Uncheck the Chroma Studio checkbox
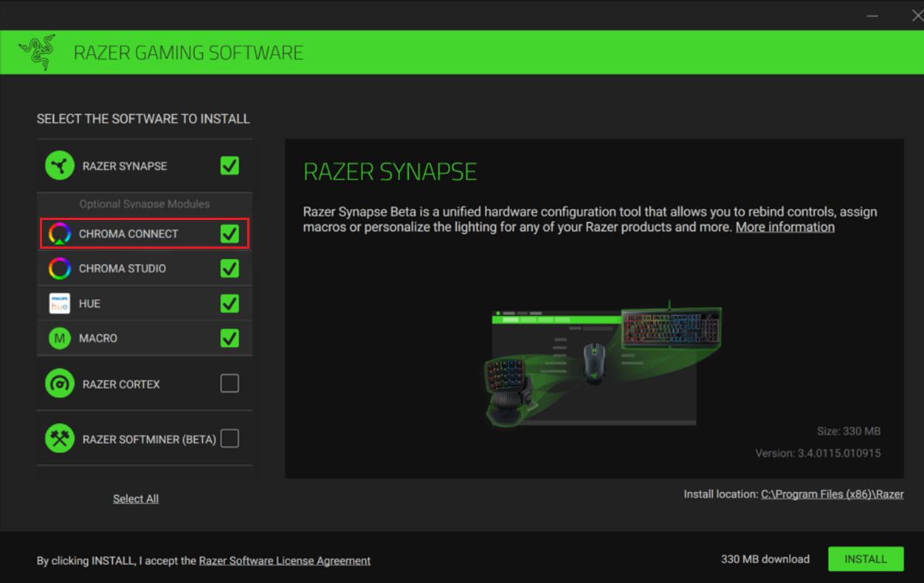This screenshot has height=583, width=924. pos(230,269)
